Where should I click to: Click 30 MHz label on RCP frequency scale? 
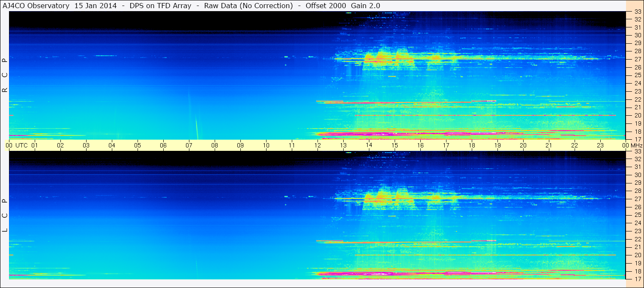tap(638, 35)
